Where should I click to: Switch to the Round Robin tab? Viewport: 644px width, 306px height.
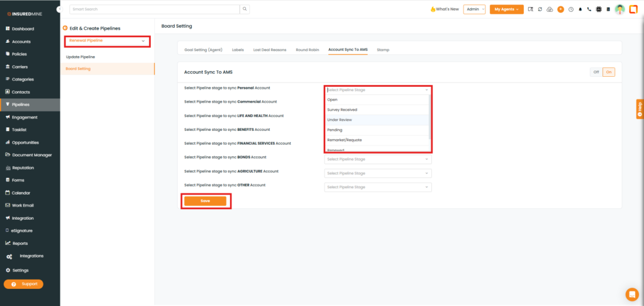point(306,49)
